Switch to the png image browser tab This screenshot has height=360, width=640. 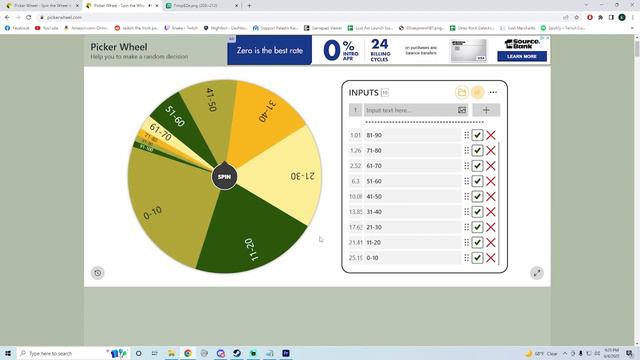click(199, 6)
